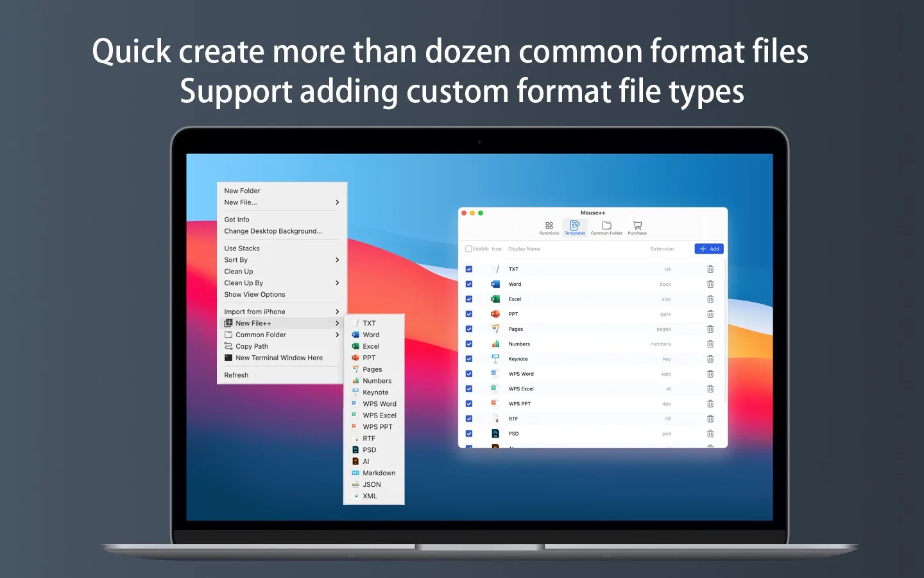Delete the WPS Word template trash icon

point(710,374)
